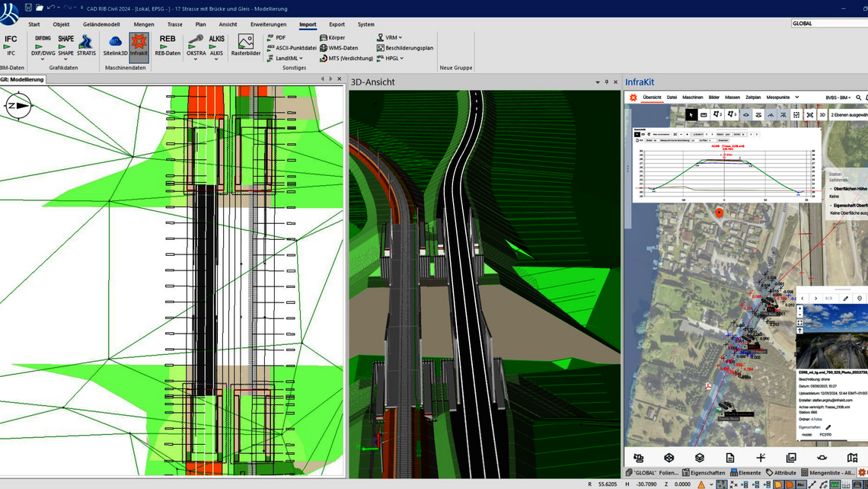Open MTS (Verdichtung) import
The width and height of the screenshot is (868, 489).
[346, 58]
